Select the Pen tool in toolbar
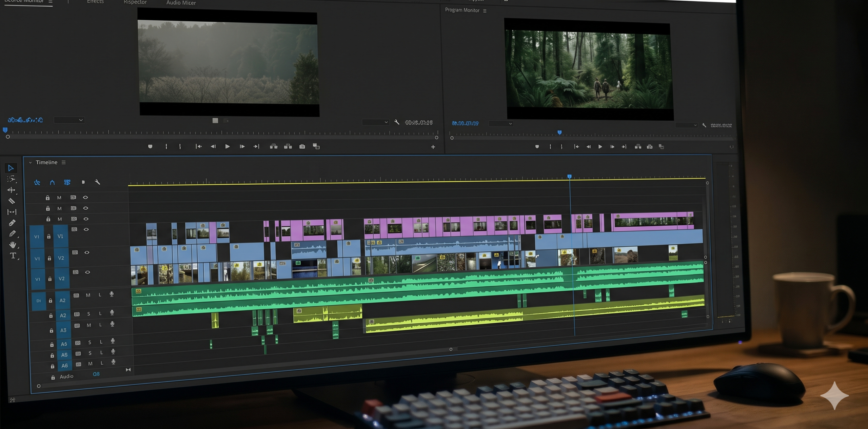 click(x=12, y=223)
